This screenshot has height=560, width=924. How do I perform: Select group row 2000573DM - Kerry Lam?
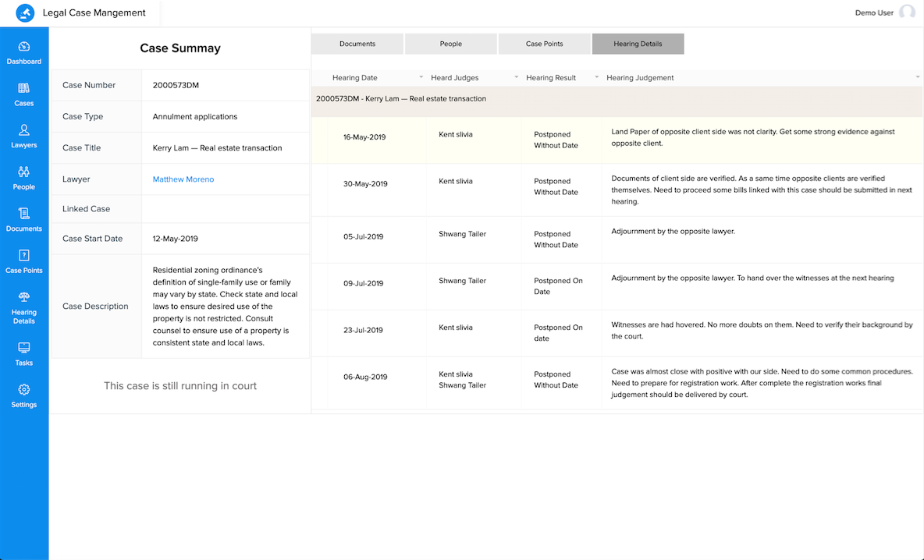coord(617,101)
